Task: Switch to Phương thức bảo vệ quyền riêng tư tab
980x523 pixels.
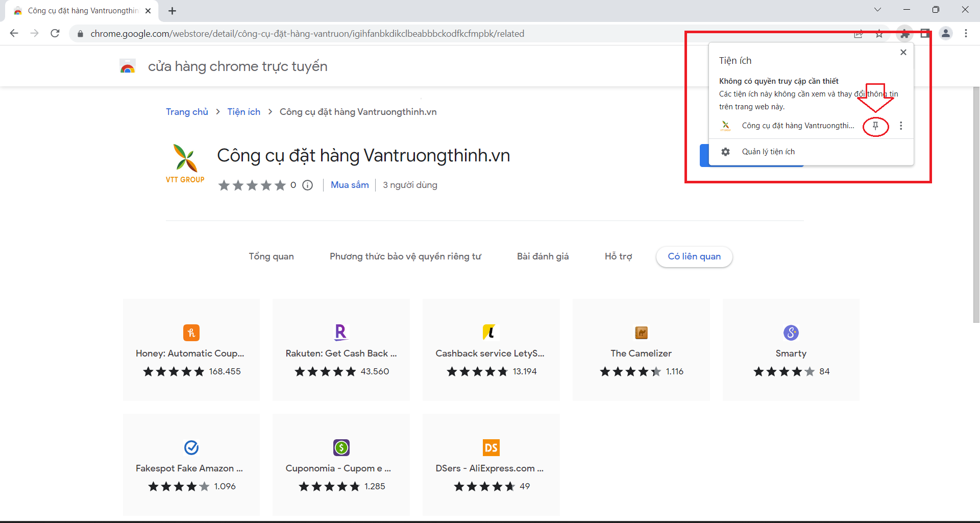Action: coord(405,256)
